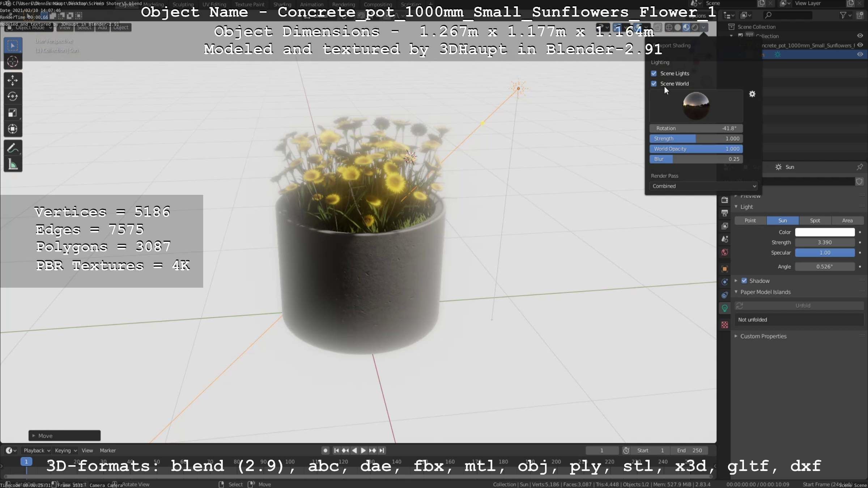This screenshot has width=868, height=488.
Task: Switch to the Texture Paint workspace tab
Action: tap(250, 5)
